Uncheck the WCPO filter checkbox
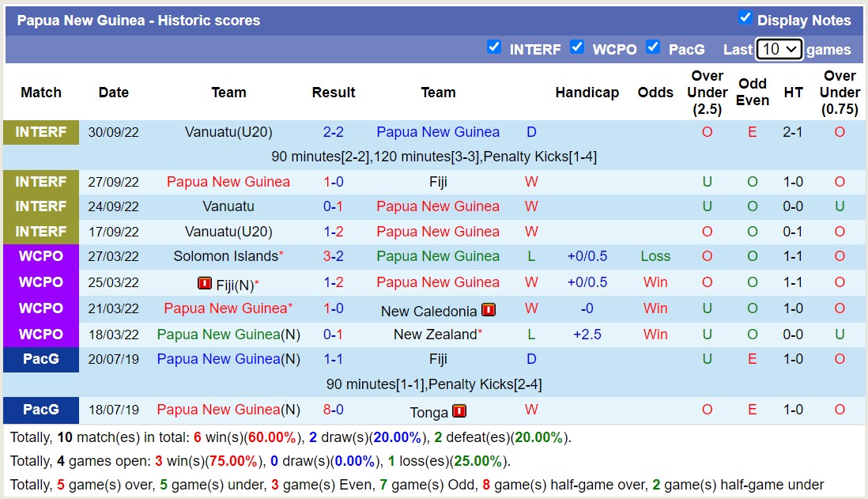Screen dimensions: 868x499 (577, 47)
